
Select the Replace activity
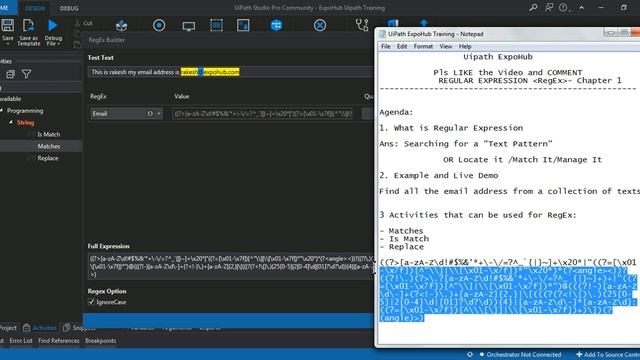48,158
